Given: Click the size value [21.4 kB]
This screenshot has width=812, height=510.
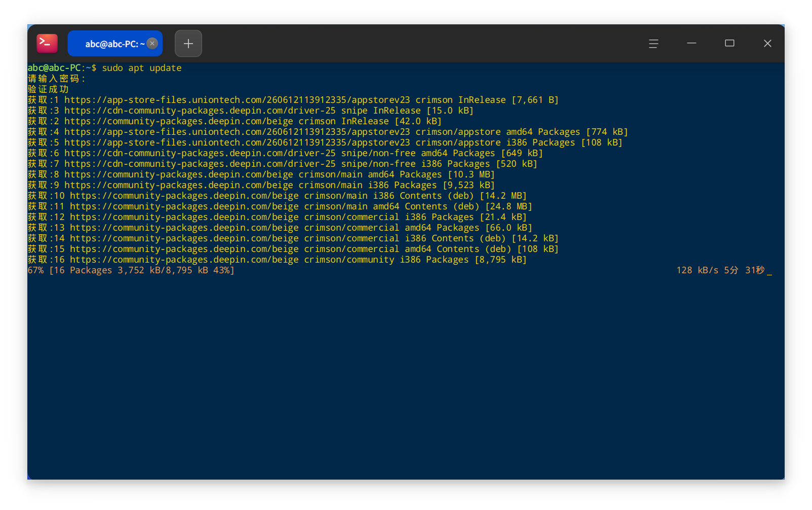Looking at the screenshot, I should (503, 217).
